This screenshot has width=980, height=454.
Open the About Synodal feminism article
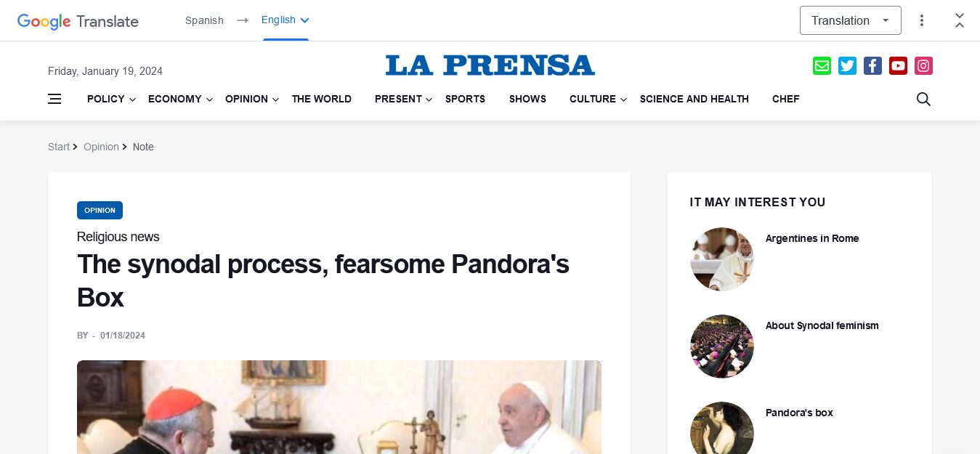pos(822,325)
